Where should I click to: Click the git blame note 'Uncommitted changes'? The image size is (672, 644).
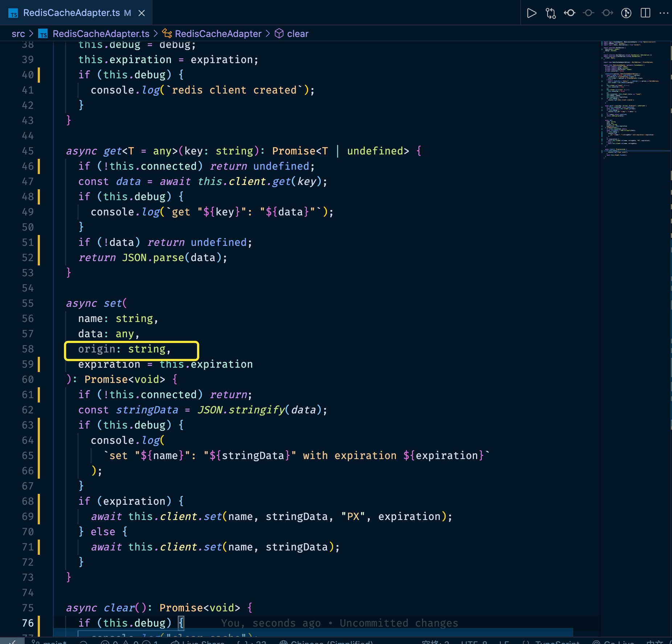pyautogui.click(x=399, y=623)
